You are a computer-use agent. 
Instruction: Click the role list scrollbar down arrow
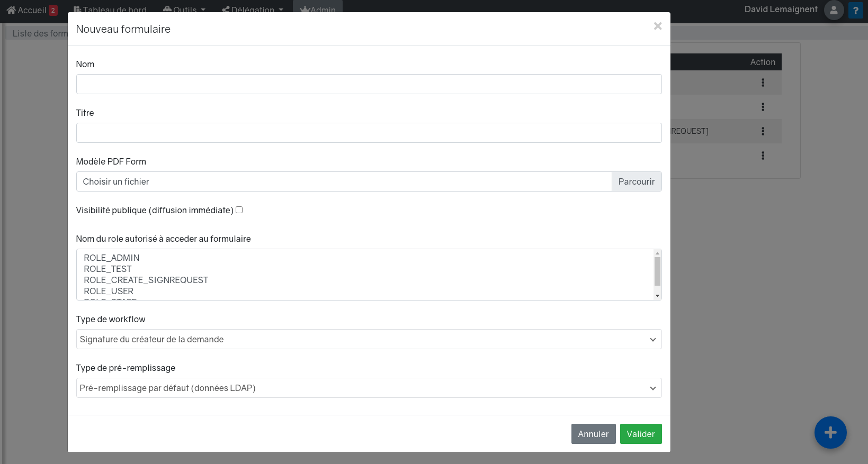point(657,296)
